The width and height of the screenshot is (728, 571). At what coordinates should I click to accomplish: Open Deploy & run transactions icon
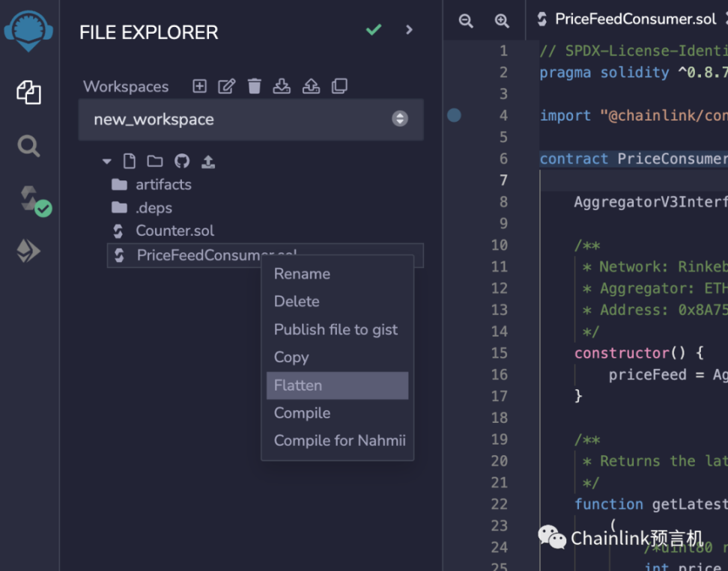pos(28,251)
